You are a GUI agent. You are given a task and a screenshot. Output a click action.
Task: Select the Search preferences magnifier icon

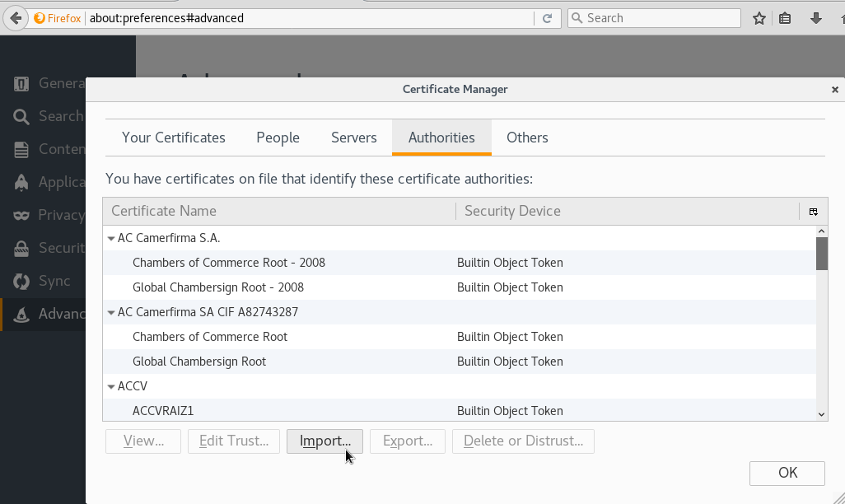[21, 116]
